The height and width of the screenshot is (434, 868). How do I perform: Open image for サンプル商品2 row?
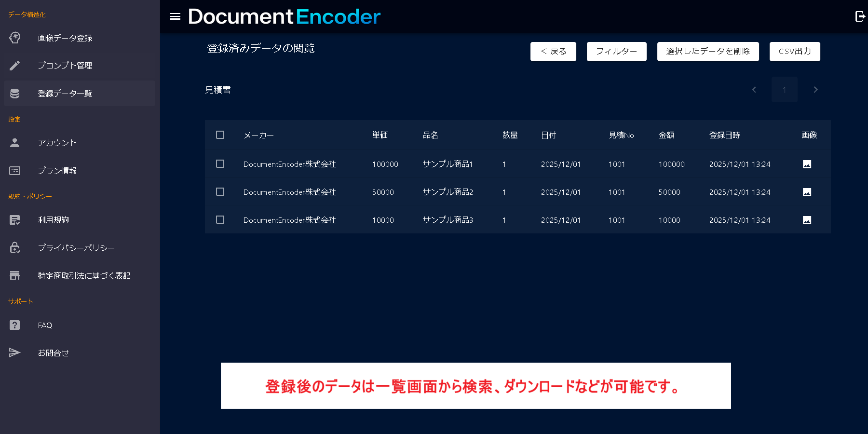coord(807,192)
